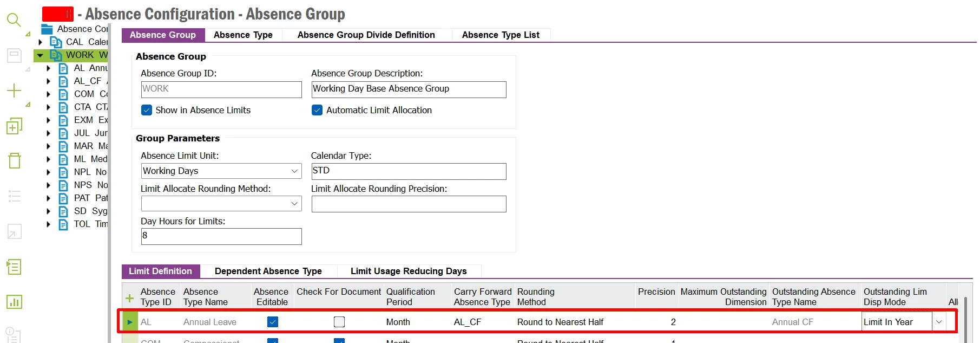The height and width of the screenshot is (343, 980).
Task: Select the Limit Usage Reducing Days tab
Action: tap(409, 271)
